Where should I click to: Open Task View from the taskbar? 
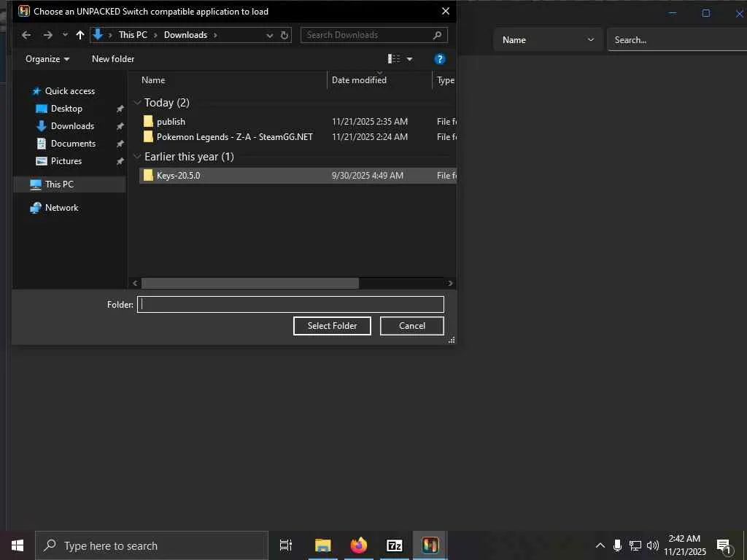click(286, 545)
